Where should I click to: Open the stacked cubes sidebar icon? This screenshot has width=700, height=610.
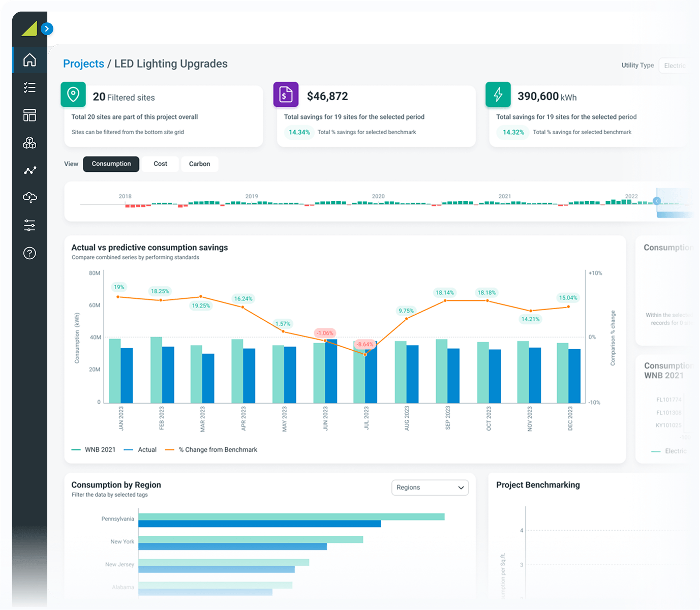pos(29,143)
